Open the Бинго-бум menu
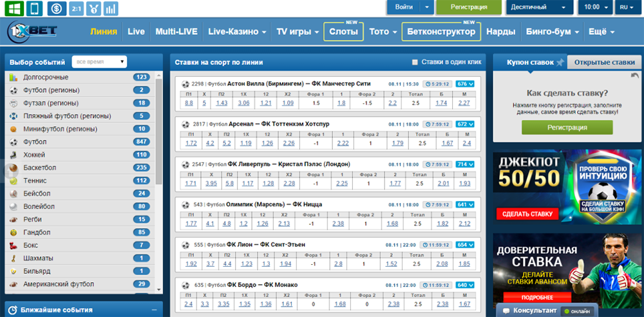 553,32
